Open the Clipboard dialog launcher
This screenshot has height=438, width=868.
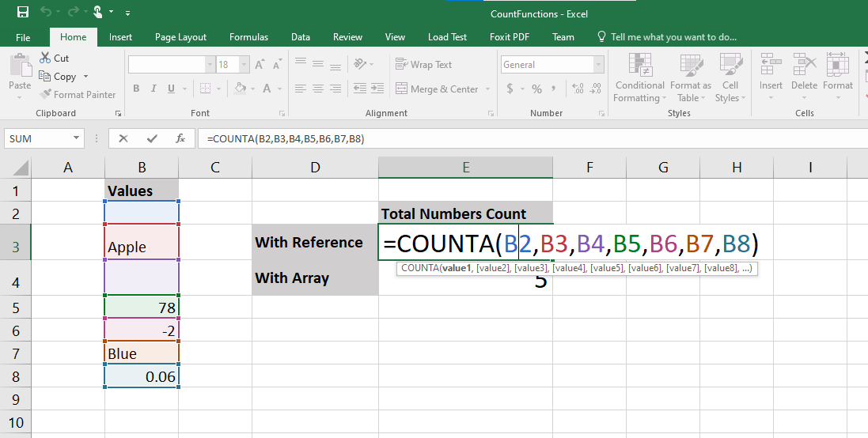[118, 113]
